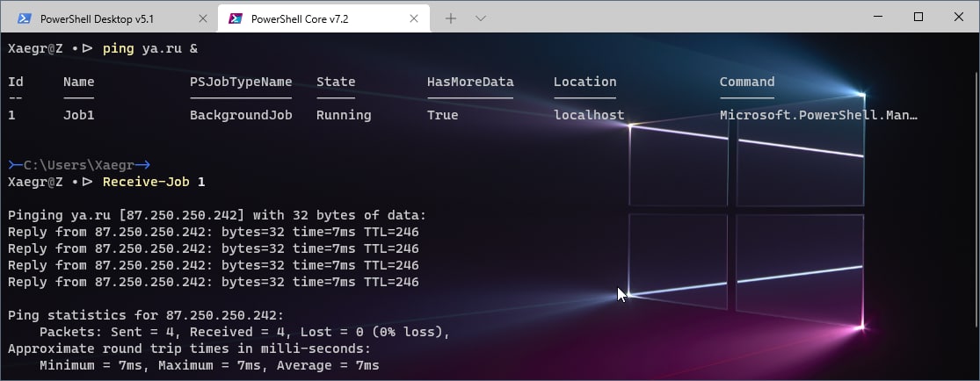Open a new tab with plus button
This screenshot has width=980, height=381.
point(451,18)
